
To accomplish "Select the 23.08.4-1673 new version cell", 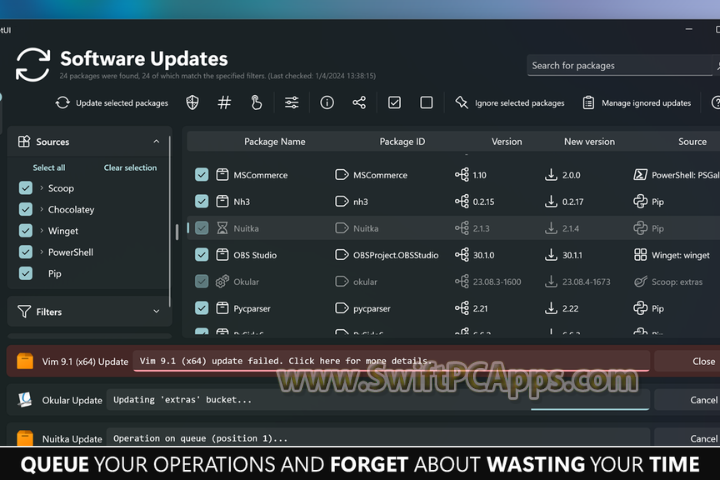I will pos(586,282).
